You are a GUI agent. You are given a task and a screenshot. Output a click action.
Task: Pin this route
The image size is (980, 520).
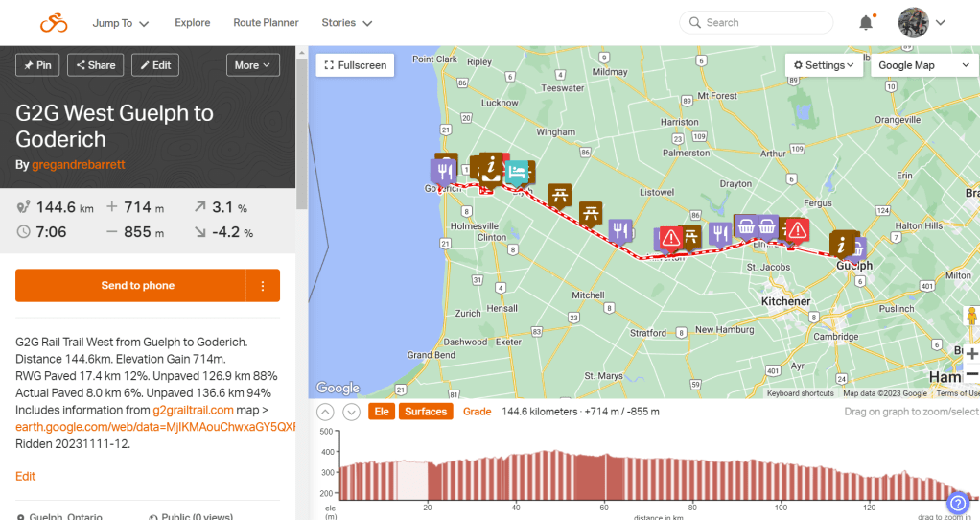(38, 65)
